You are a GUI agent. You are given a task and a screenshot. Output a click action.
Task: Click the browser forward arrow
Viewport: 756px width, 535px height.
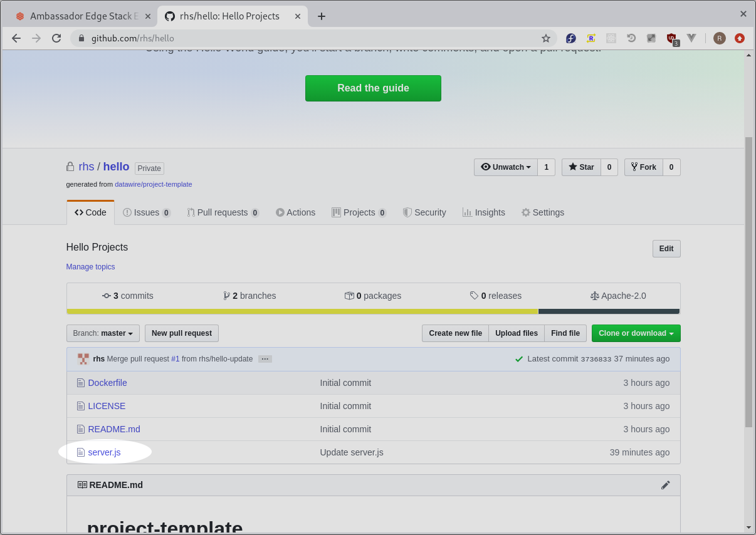(36, 38)
